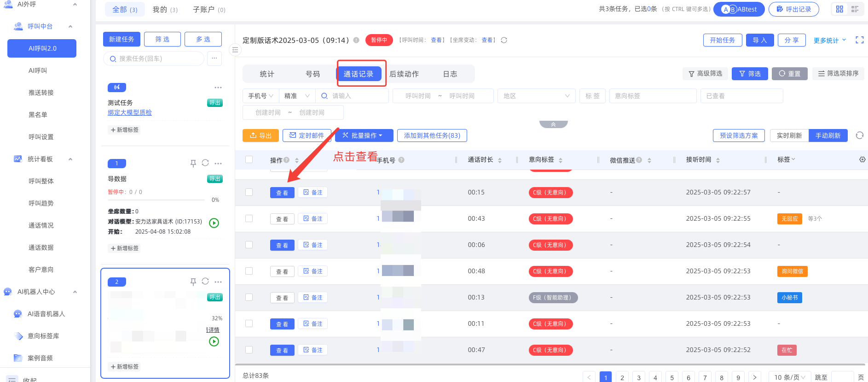
Task: Check the row with 00:13 call duration
Action: coord(249,297)
